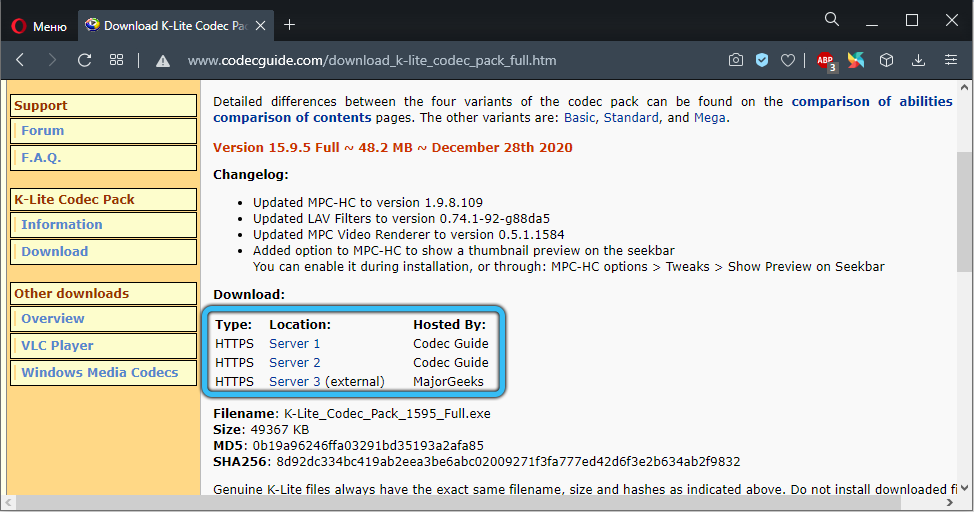Open the VLC Player sidebar link
Screen dimensions: 974x512
57,345
